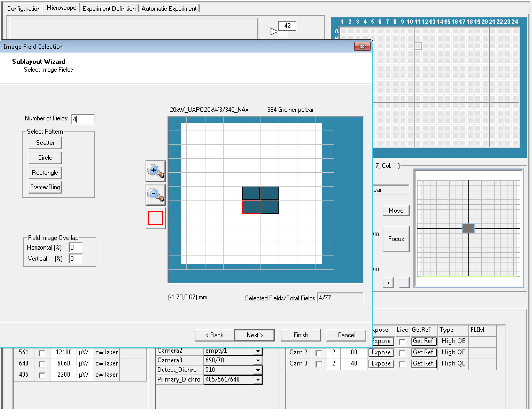Screen dimensions: 532x409
Task: Click the minus button below Focus
Action: point(404,283)
